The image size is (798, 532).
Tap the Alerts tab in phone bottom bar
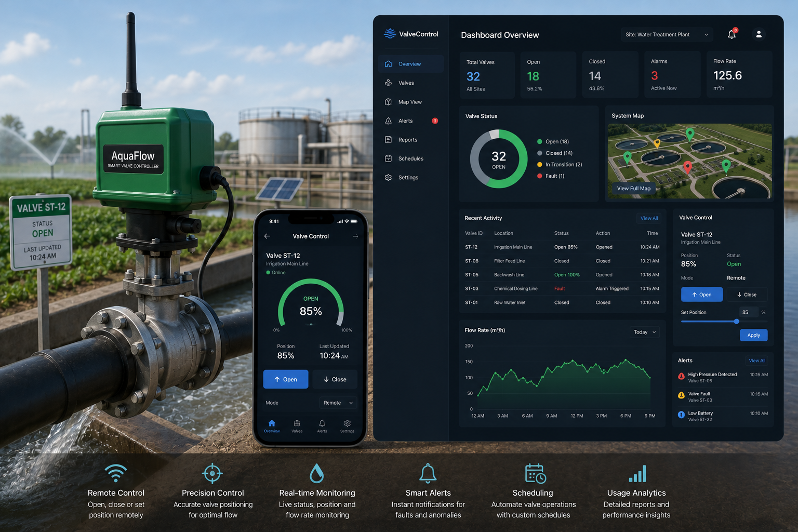click(322, 427)
